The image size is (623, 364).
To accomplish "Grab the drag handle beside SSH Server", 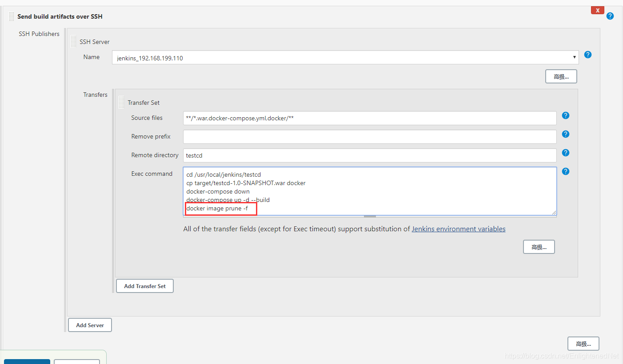I will pos(73,42).
